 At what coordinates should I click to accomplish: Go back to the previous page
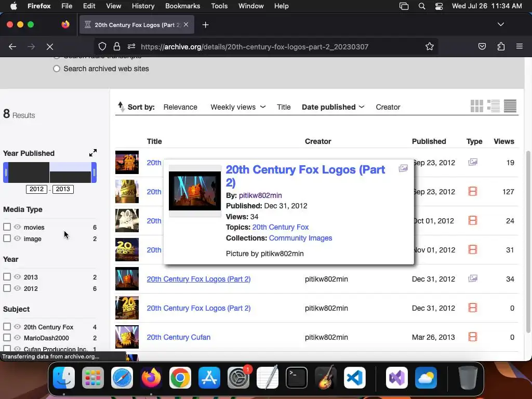[12, 46]
